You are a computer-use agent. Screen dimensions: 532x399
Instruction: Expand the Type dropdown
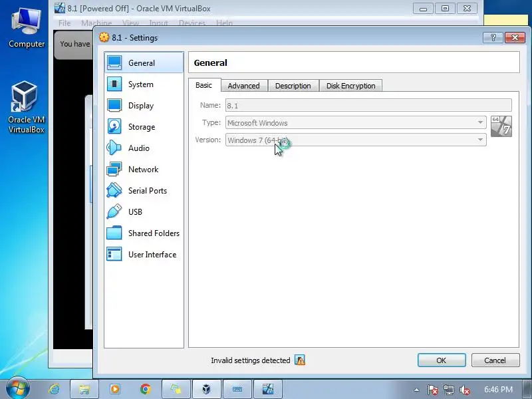click(480, 122)
